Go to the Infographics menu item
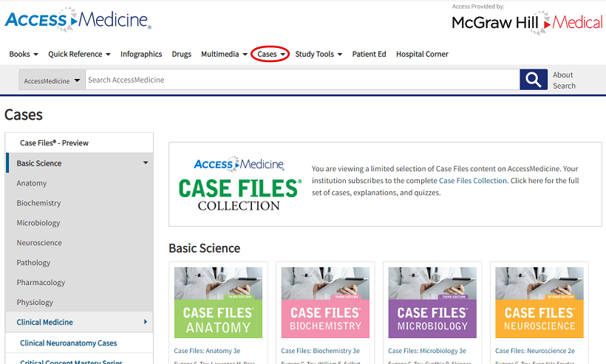 pyautogui.click(x=141, y=54)
